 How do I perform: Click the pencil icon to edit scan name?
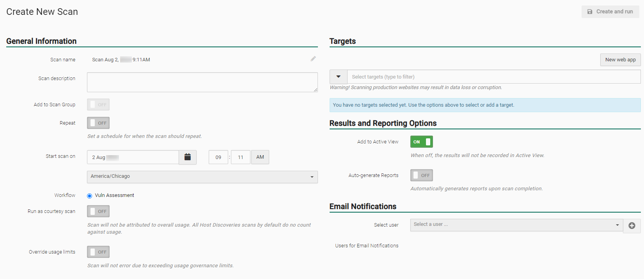point(313,59)
